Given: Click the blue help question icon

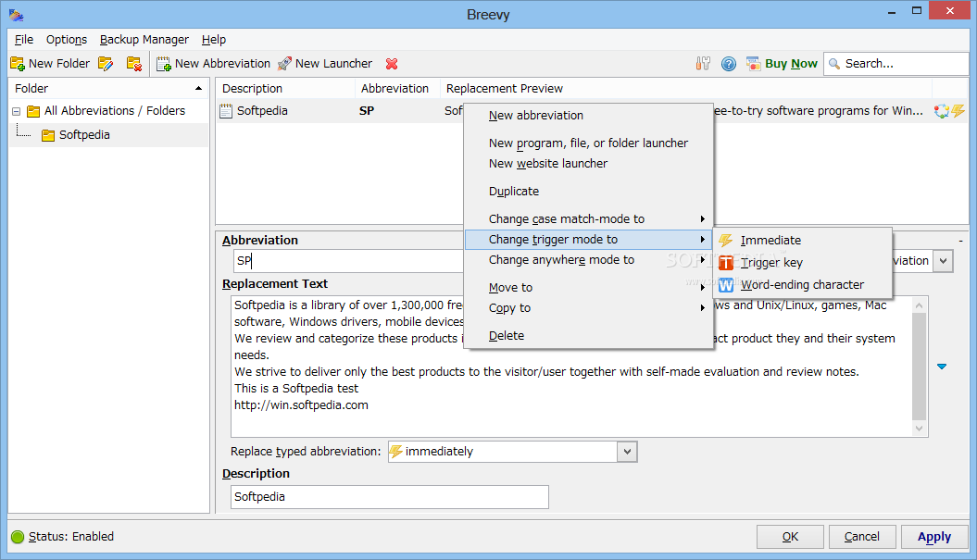Looking at the screenshot, I should pyautogui.click(x=729, y=64).
